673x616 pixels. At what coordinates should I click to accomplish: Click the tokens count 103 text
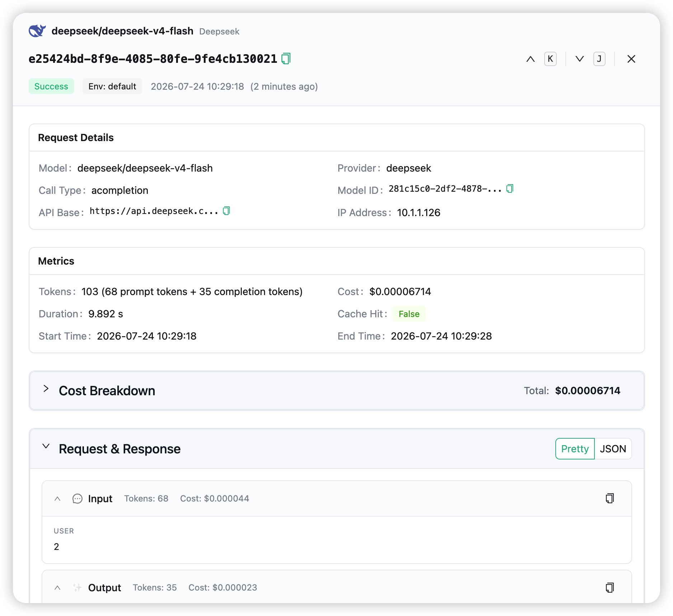[x=192, y=291]
